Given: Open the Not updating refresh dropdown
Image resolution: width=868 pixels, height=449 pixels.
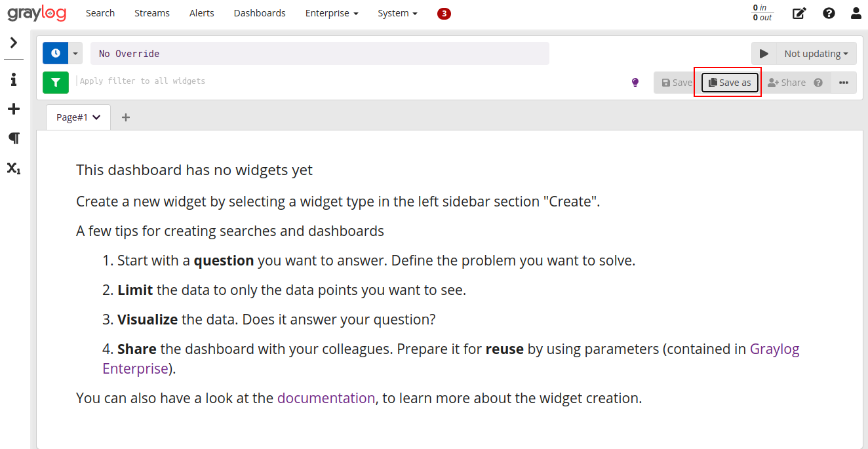Looking at the screenshot, I should [x=816, y=54].
